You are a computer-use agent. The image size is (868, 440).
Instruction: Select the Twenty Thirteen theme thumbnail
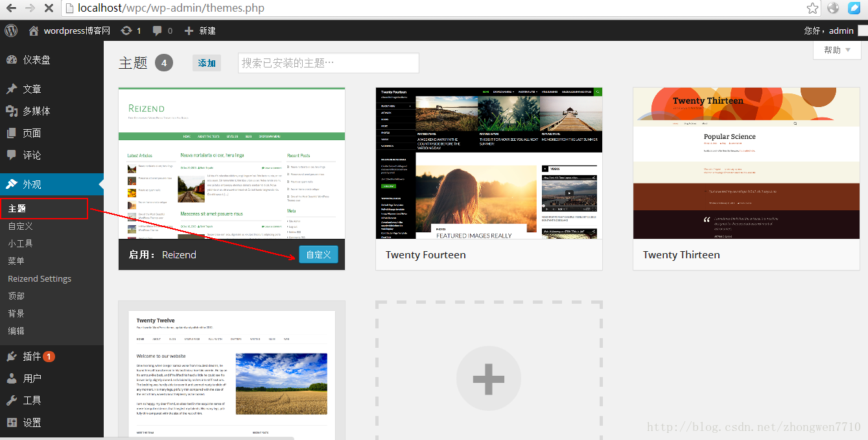(746, 164)
